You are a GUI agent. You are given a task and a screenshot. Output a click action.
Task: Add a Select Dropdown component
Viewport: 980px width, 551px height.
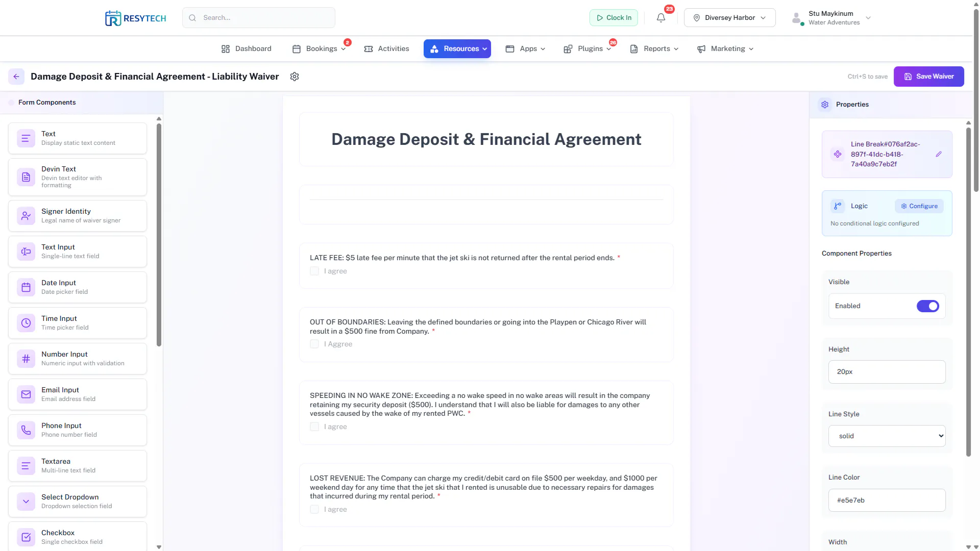pos(78,502)
